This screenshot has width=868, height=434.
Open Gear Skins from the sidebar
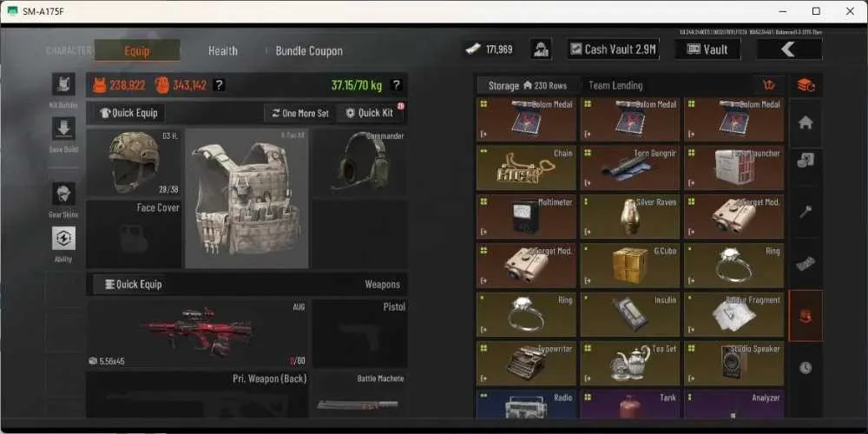63,194
